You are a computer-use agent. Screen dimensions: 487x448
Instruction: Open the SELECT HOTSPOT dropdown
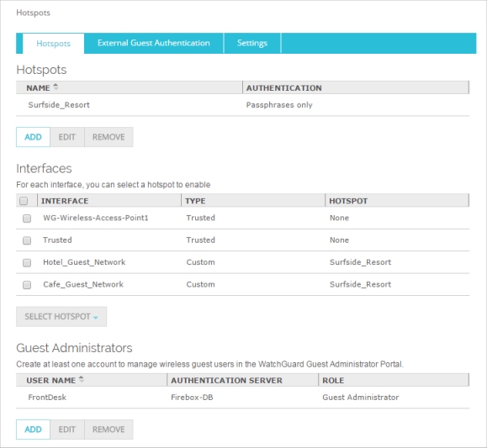click(x=61, y=317)
